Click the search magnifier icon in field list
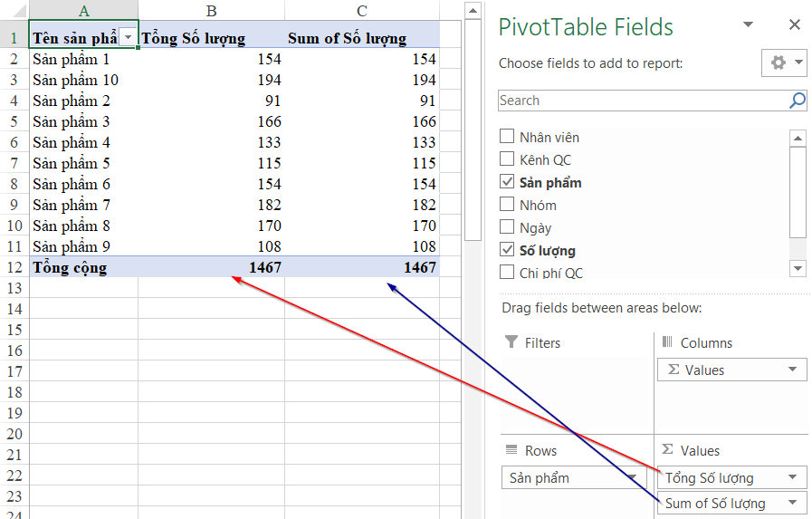The image size is (812, 519). coord(797,101)
